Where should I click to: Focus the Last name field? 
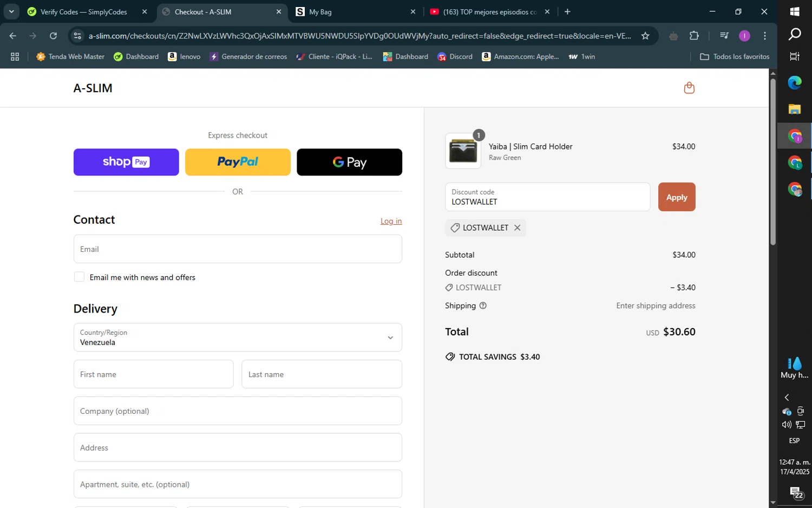tap(322, 374)
